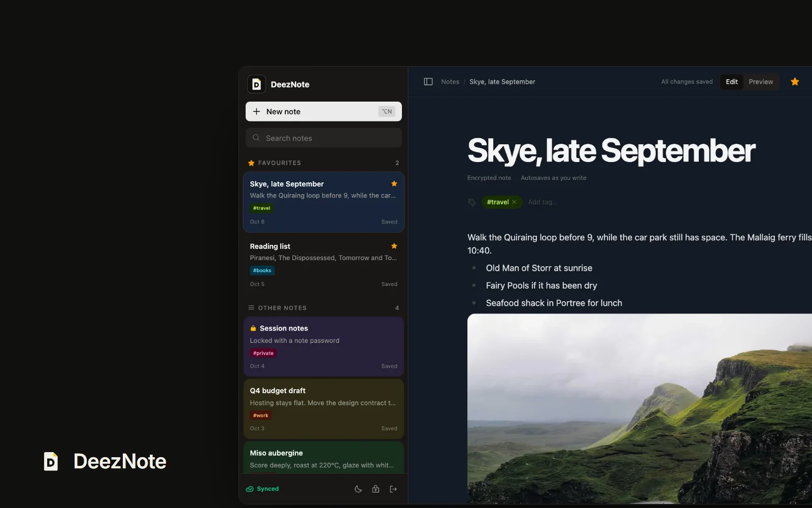Click the landscape photo in the note

tap(639, 409)
